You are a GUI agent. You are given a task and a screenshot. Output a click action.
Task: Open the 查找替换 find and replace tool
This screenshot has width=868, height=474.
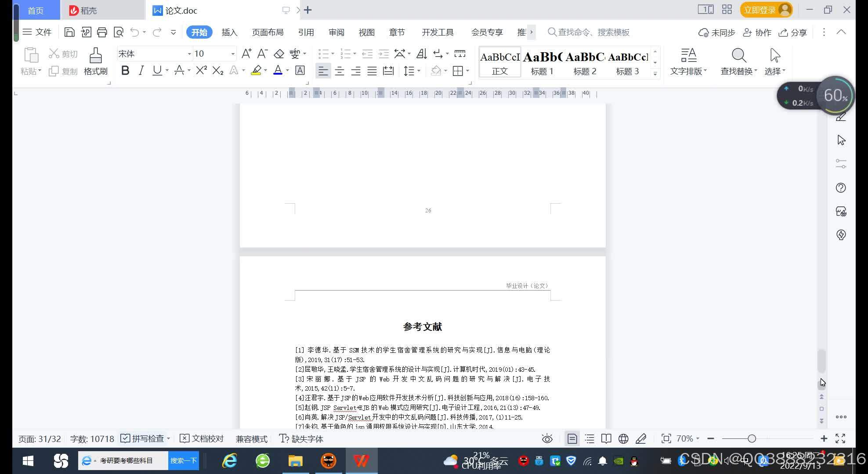point(738,61)
